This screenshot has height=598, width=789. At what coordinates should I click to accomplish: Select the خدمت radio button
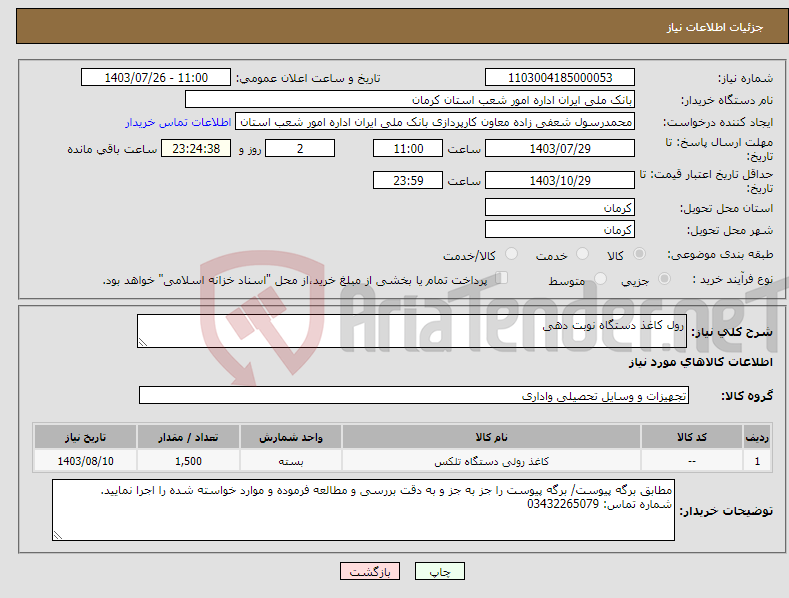[582, 254]
